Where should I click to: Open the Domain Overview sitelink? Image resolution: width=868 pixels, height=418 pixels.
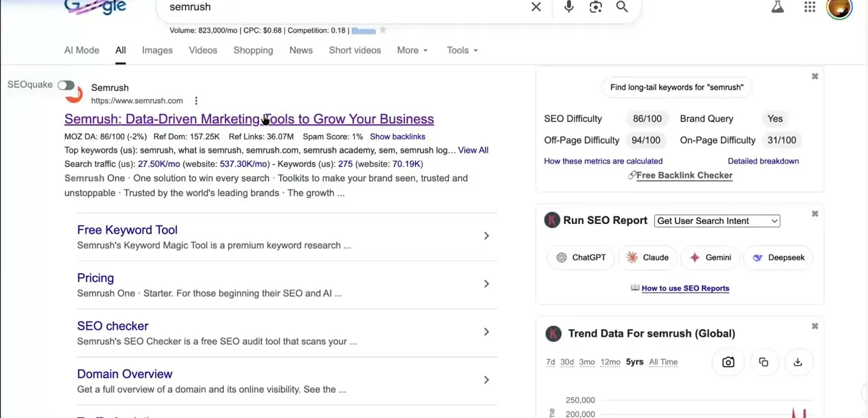tap(125, 375)
